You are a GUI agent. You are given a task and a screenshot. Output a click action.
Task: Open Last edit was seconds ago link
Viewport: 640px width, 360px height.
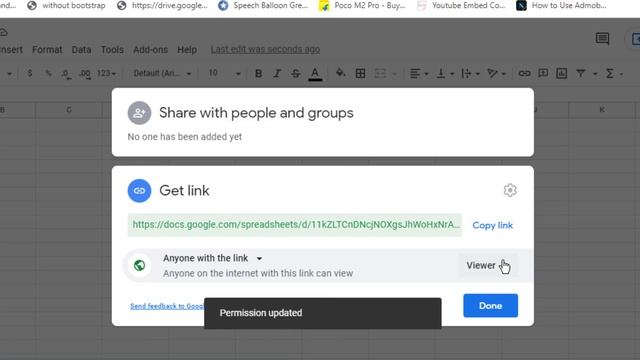(x=265, y=49)
